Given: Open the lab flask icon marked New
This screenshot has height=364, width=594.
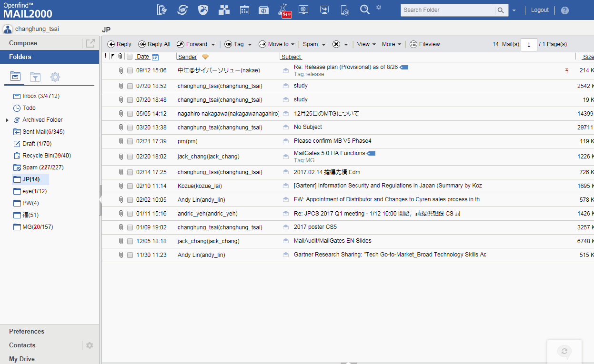Looking at the screenshot, I should tap(284, 10).
